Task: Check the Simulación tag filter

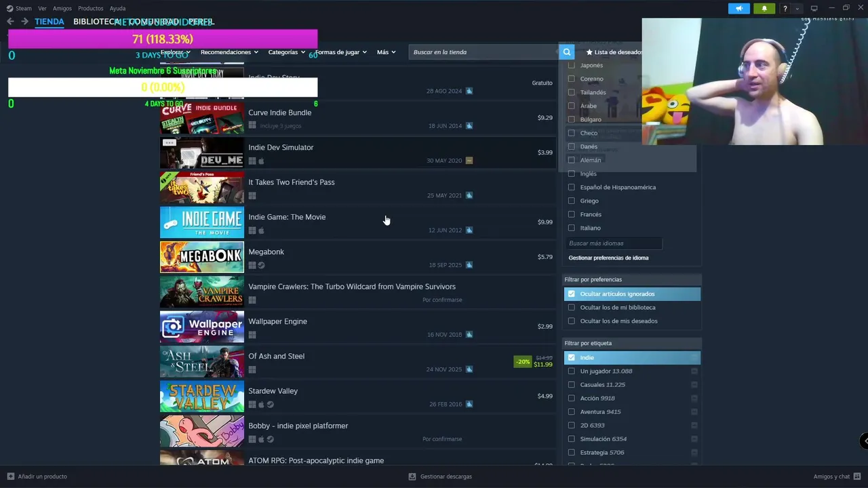Action: tap(571, 439)
